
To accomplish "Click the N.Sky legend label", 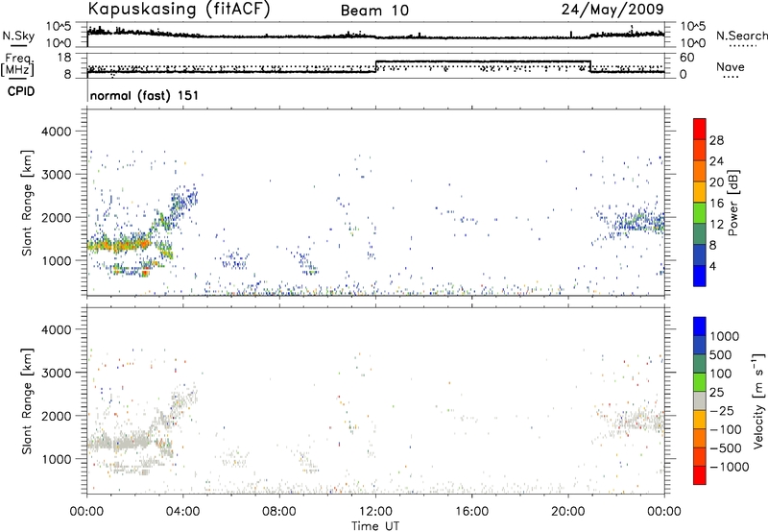I will point(18,36).
